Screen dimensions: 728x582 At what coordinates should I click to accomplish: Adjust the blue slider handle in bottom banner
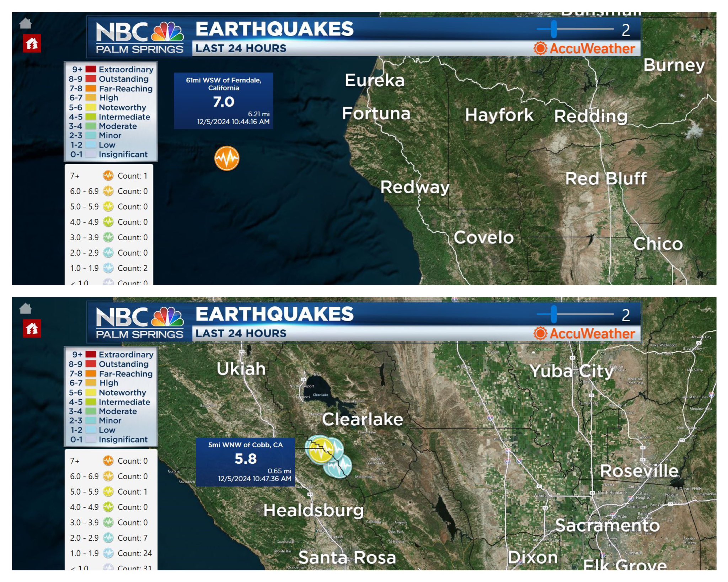[x=554, y=314]
